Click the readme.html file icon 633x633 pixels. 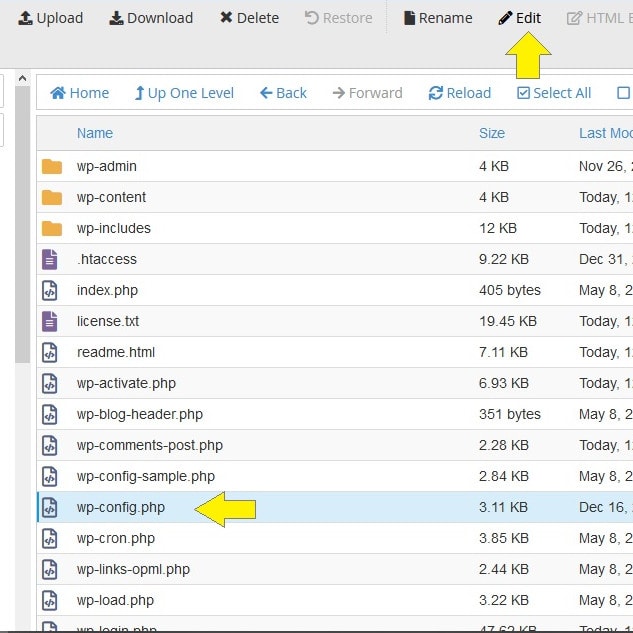click(x=50, y=352)
